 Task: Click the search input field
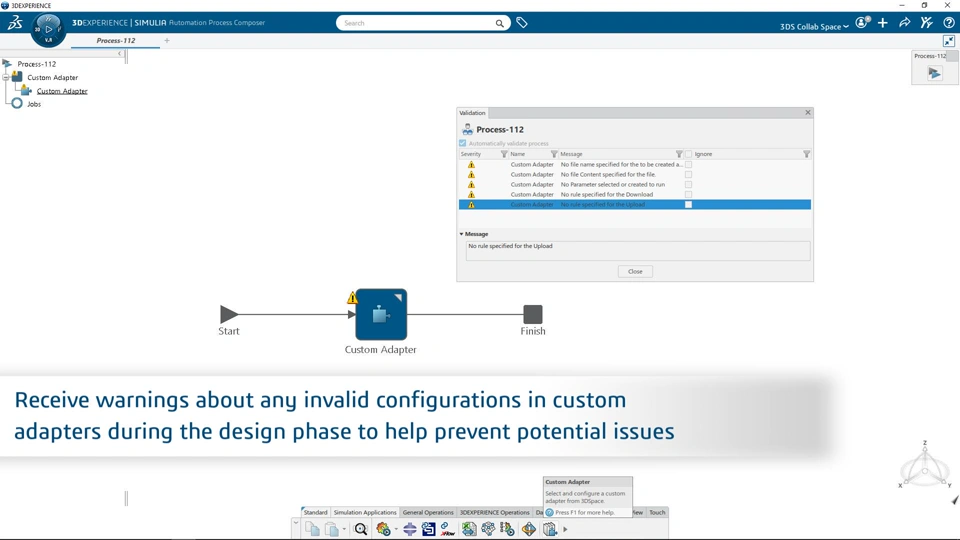pos(418,23)
